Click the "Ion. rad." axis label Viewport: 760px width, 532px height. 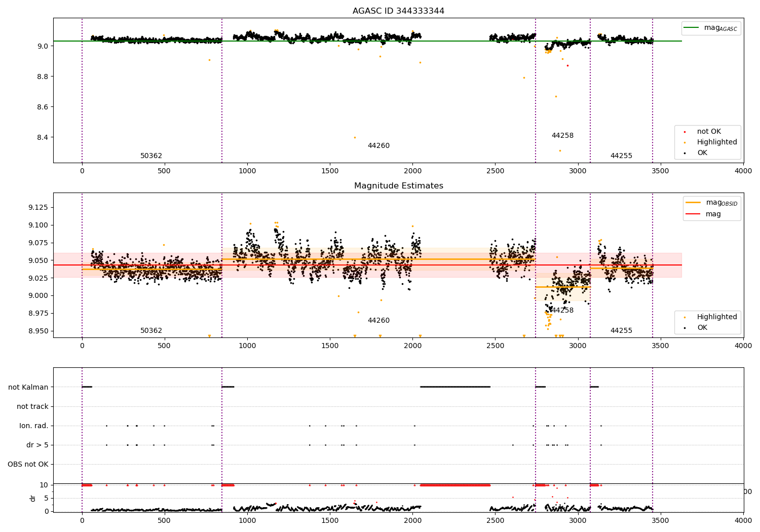34,426
